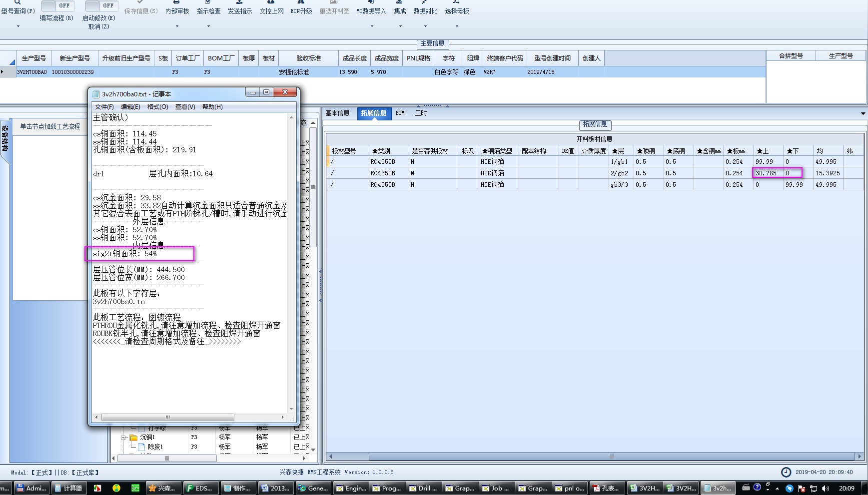Click the 重选开料图 toolbar button
Viewport: 868px width, 495px height.
pos(334,7)
